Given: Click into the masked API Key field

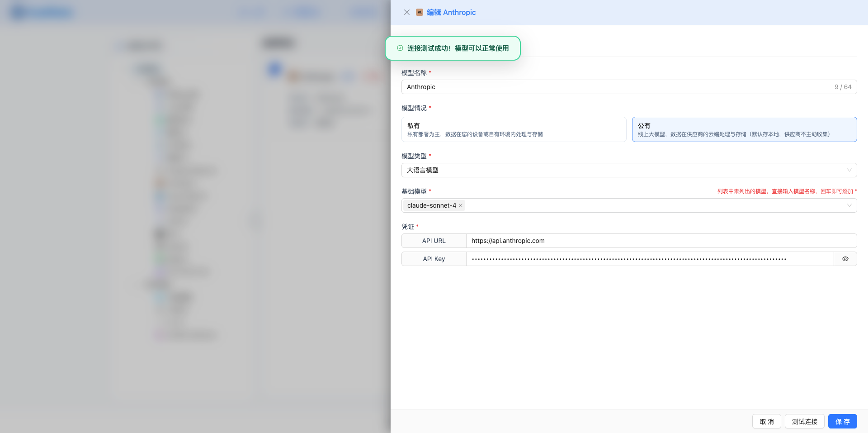Looking at the screenshot, I should [x=649, y=259].
